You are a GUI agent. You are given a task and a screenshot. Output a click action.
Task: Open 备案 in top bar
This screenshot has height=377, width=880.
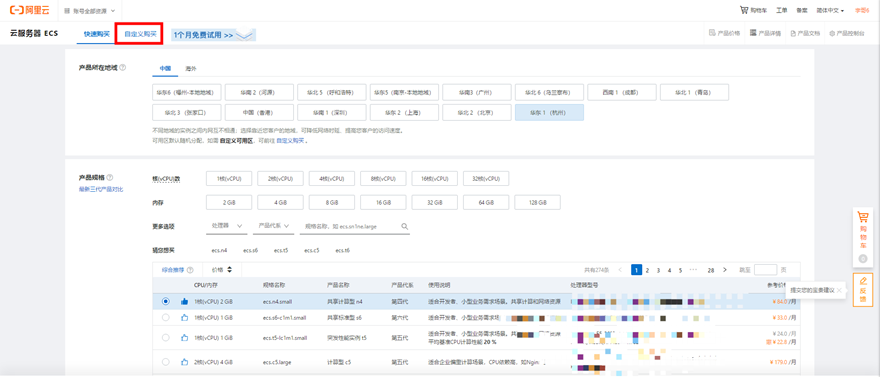[802, 11]
